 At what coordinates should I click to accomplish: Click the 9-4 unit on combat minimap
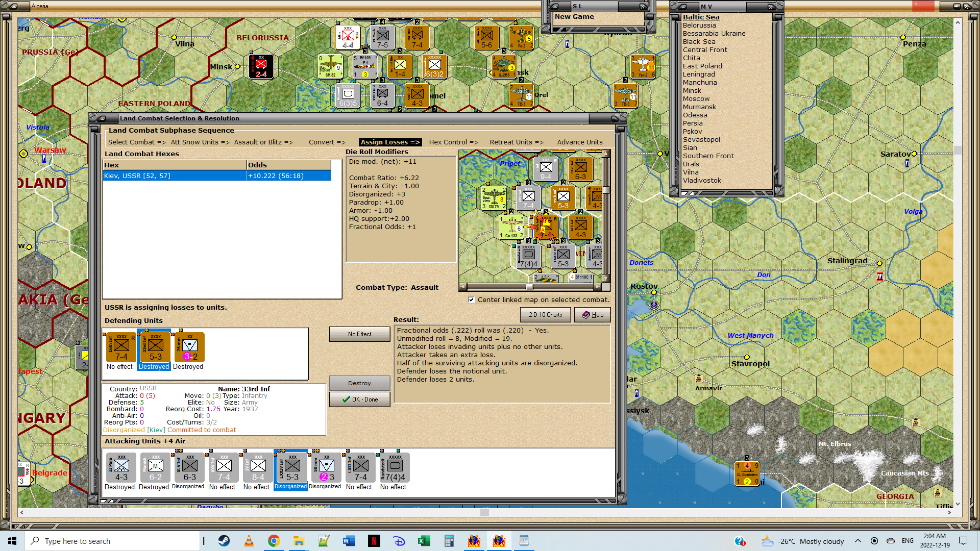tap(546, 169)
